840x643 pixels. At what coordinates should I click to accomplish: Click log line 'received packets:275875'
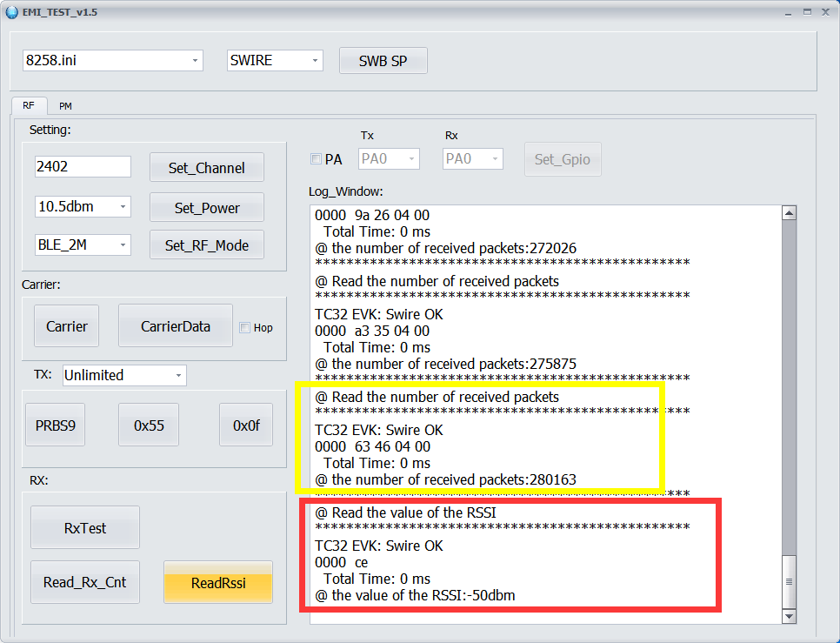tap(446, 364)
